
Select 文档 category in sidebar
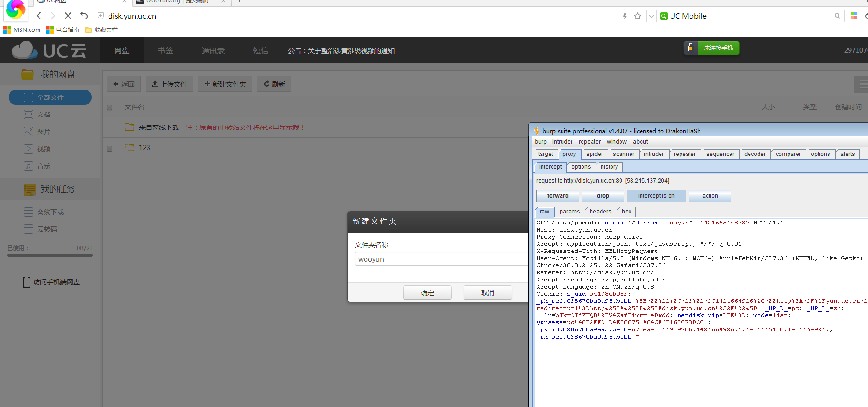coord(37,115)
